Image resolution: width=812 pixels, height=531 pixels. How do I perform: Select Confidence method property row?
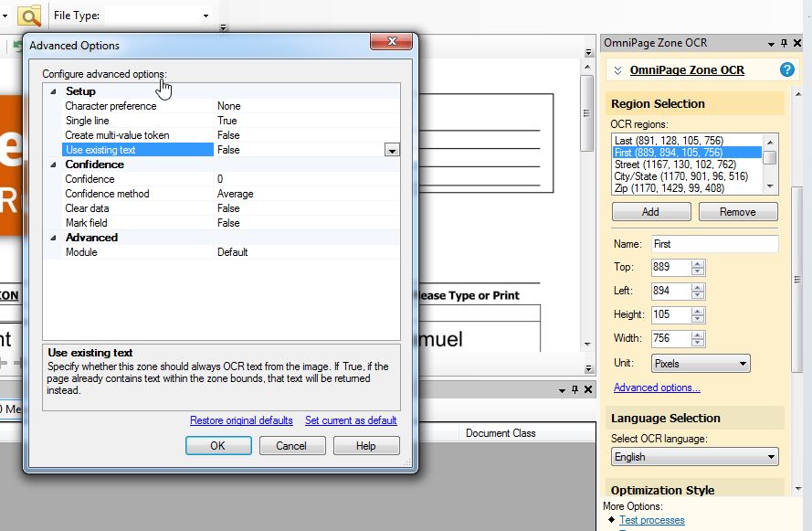coord(231,194)
